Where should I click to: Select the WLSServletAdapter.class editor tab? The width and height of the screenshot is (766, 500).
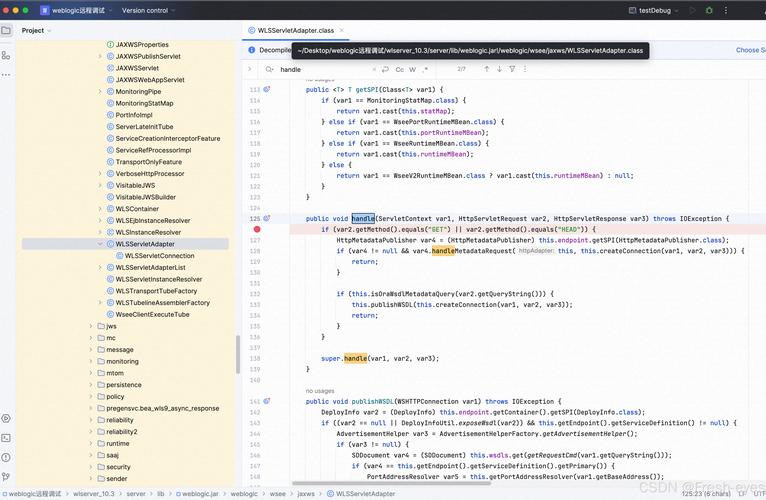coord(296,30)
